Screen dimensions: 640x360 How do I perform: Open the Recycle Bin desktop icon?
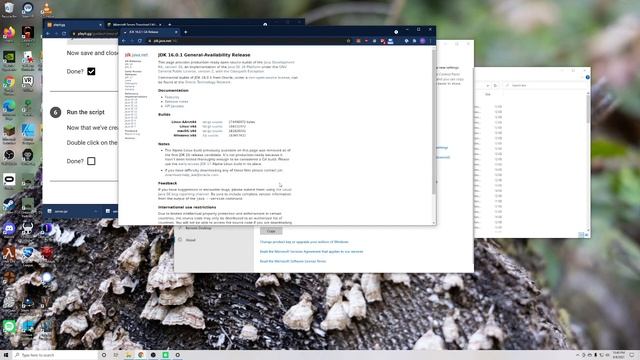pos(9,10)
